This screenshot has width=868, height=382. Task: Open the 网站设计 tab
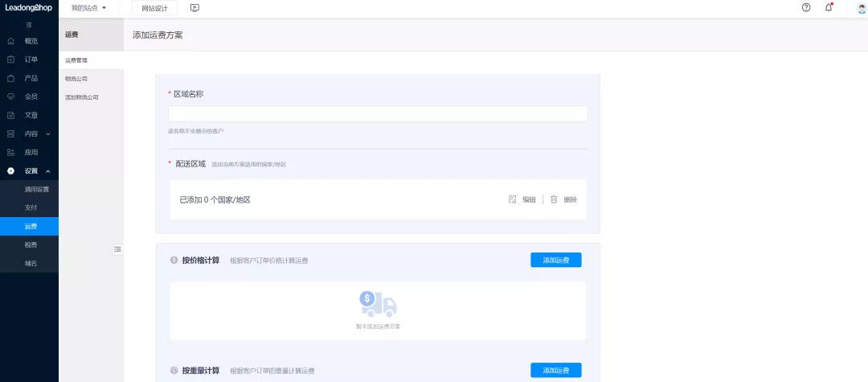(155, 8)
